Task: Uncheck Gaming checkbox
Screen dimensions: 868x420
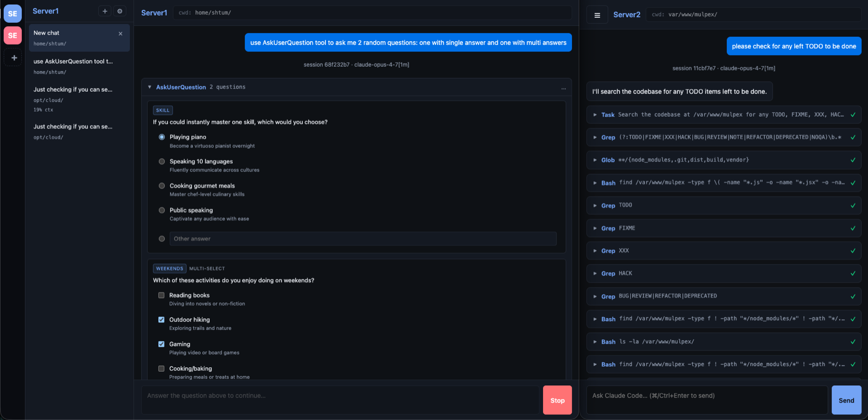Action: [161, 344]
